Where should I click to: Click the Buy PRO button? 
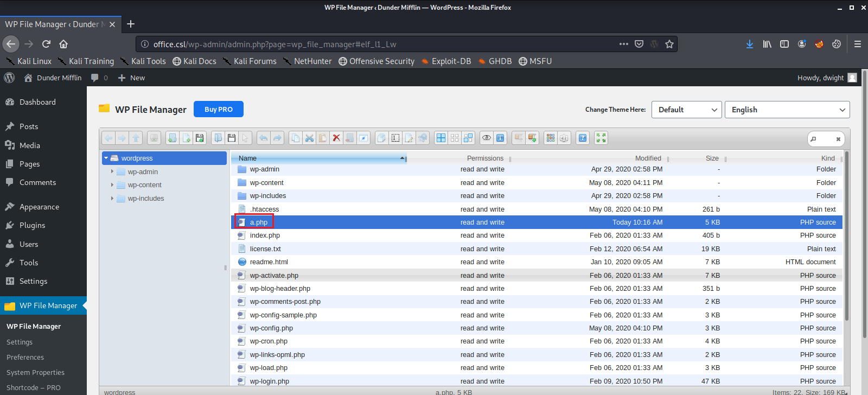[219, 109]
